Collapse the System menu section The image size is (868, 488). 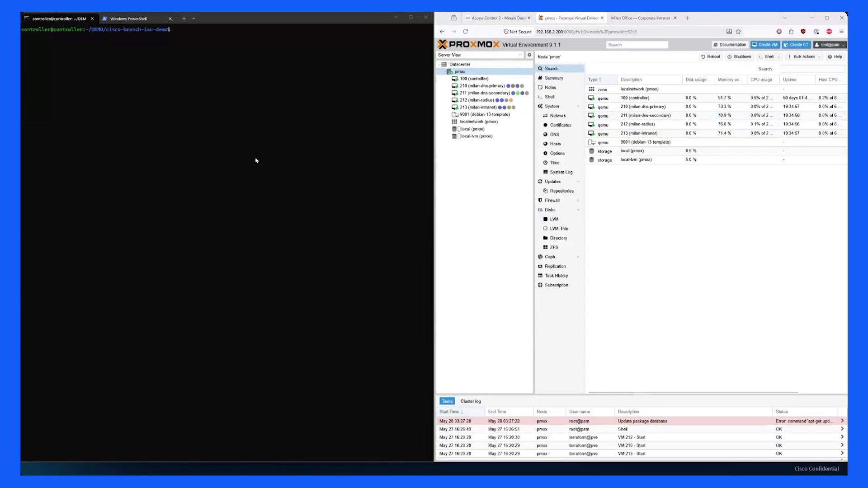coord(578,106)
